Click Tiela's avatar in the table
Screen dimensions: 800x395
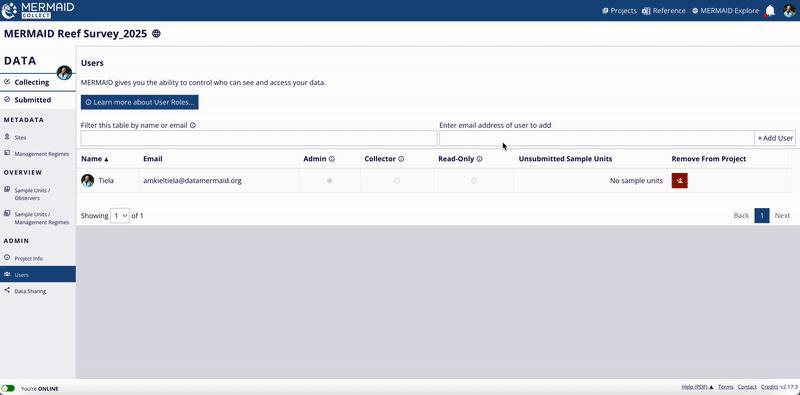point(88,180)
